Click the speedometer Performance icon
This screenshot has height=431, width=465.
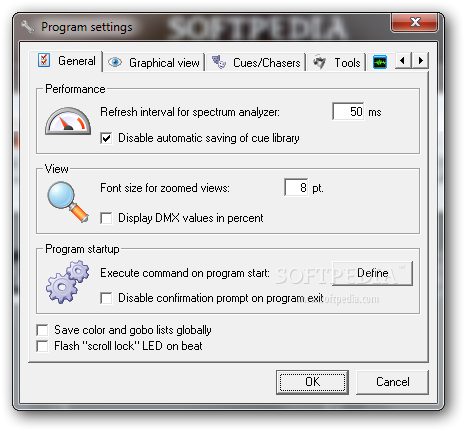(68, 121)
